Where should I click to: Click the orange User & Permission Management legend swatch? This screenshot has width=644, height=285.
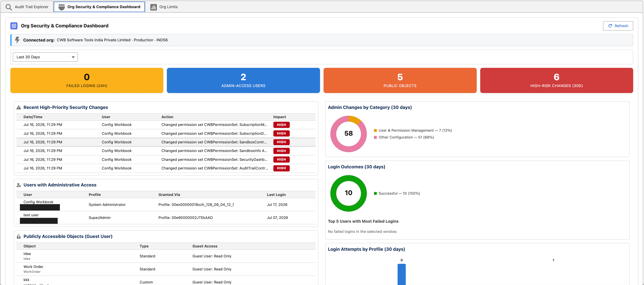(x=375, y=131)
